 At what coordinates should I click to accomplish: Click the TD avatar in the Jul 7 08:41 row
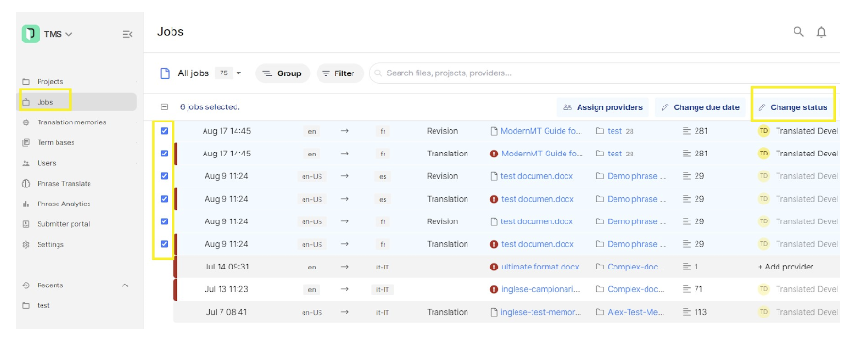764,312
